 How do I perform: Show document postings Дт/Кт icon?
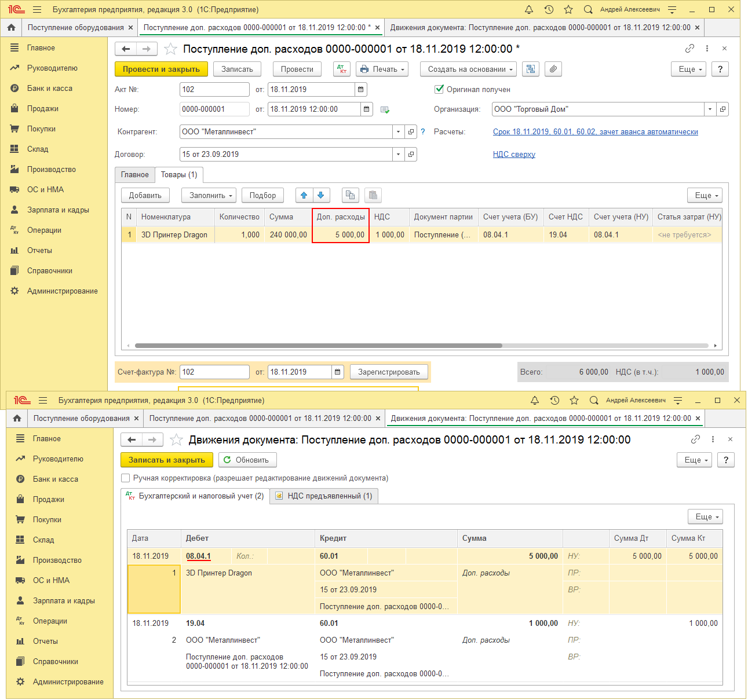point(342,69)
